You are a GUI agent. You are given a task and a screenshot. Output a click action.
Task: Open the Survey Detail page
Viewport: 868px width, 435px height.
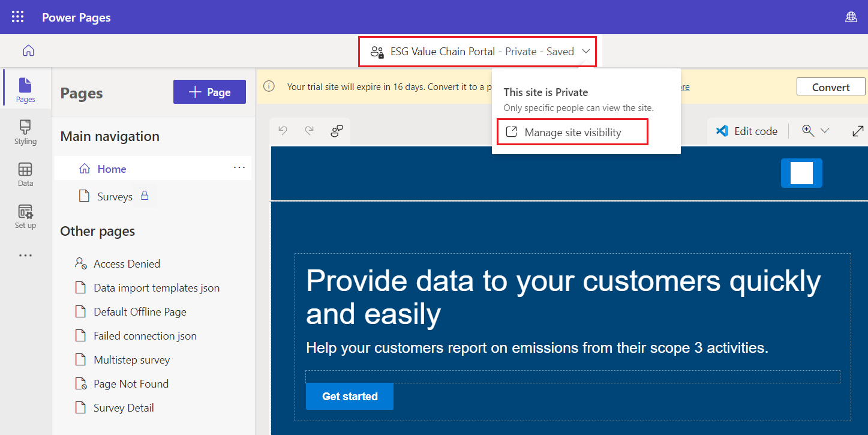[x=124, y=407]
